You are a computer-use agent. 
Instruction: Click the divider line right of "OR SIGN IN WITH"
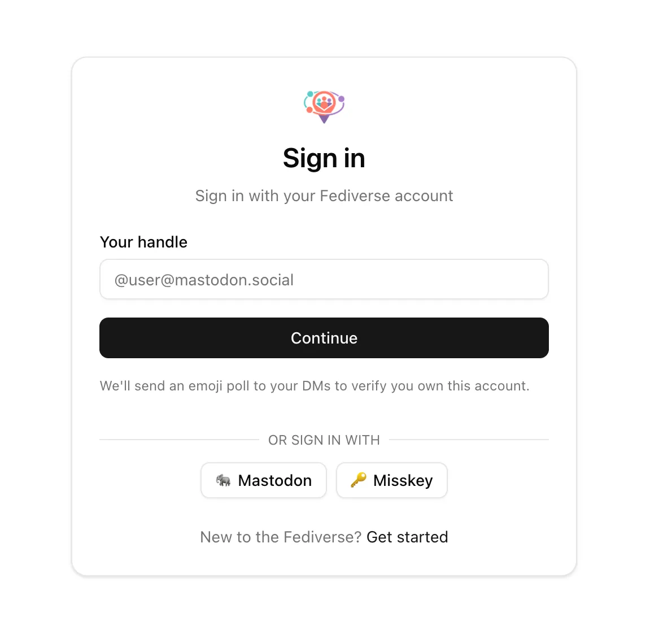click(x=469, y=440)
